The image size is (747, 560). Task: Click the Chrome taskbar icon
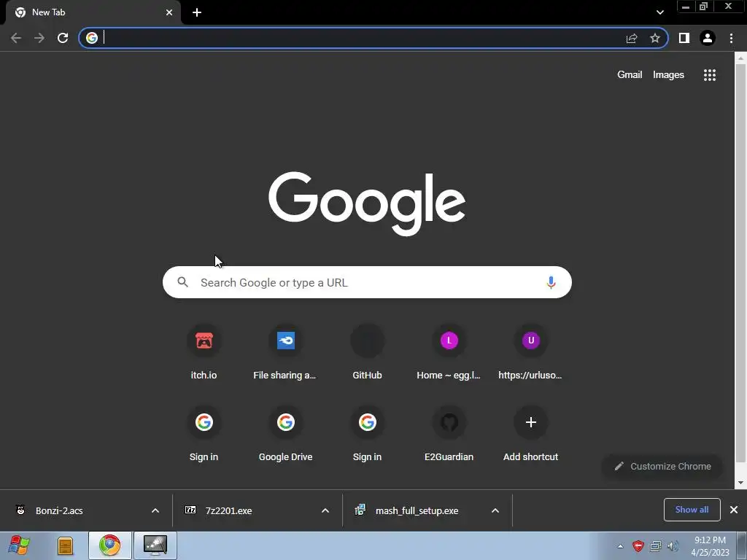pos(110,545)
